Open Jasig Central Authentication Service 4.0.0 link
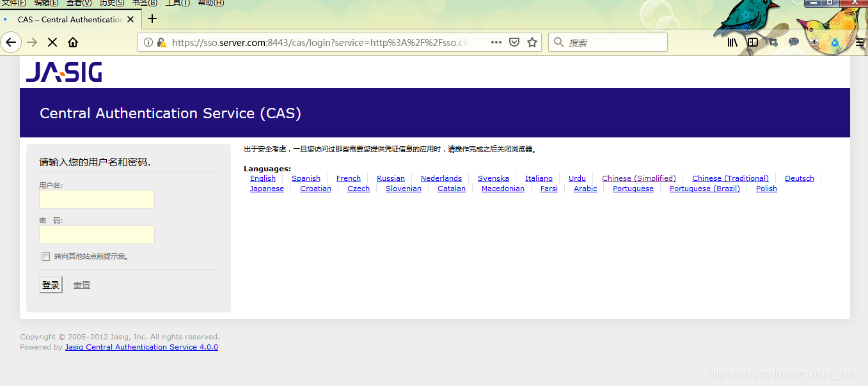The width and height of the screenshot is (868, 386). (x=141, y=347)
